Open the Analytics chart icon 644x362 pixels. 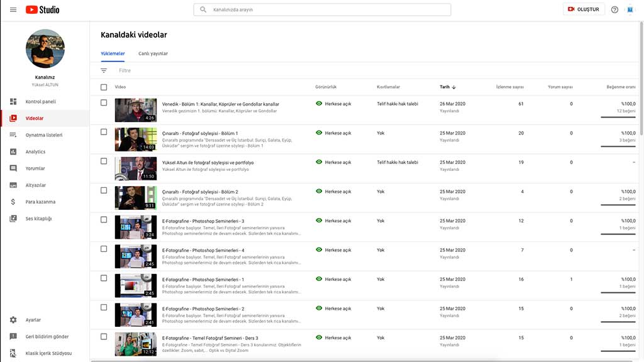pos(13,151)
